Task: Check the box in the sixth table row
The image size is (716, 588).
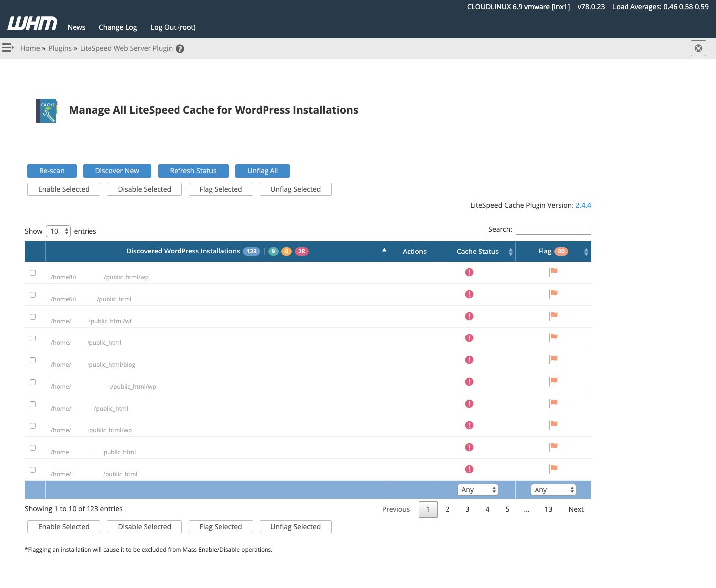Action: pyautogui.click(x=33, y=382)
